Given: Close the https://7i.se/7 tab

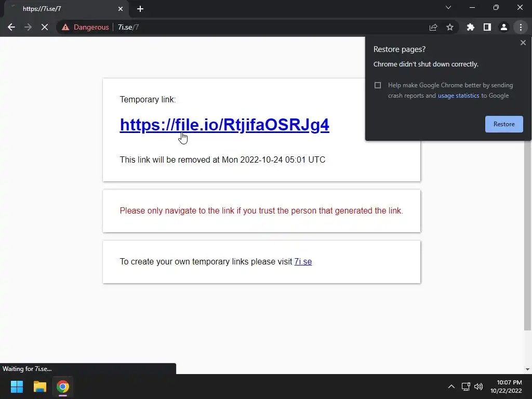Looking at the screenshot, I should pos(121,9).
